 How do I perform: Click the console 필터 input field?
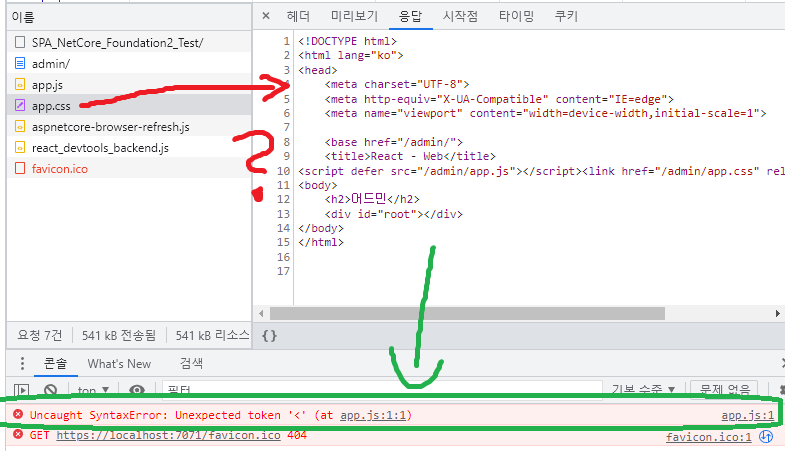[x=382, y=389]
